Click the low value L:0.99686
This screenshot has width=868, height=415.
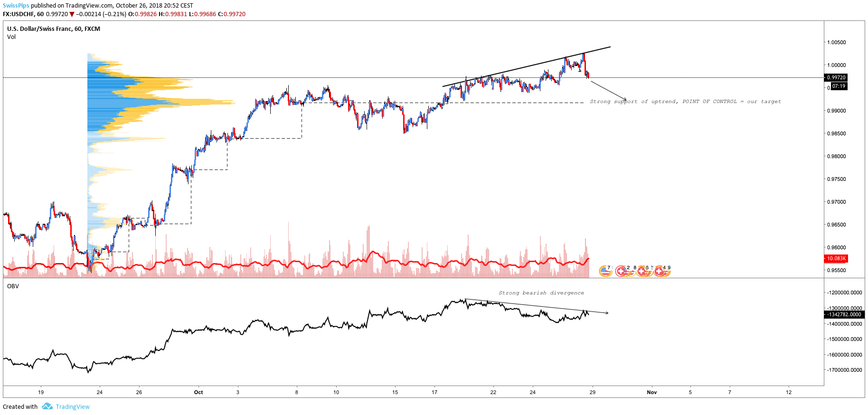pos(203,14)
